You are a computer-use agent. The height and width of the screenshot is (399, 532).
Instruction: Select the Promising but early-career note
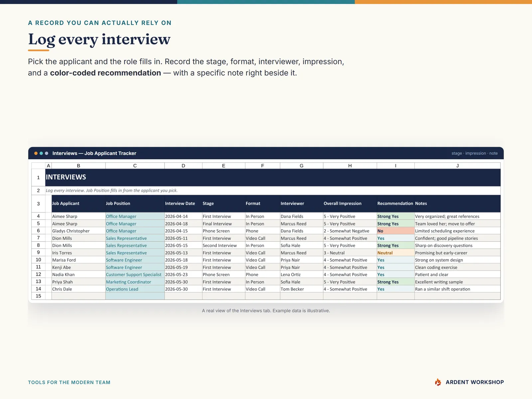tap(458, 253)
